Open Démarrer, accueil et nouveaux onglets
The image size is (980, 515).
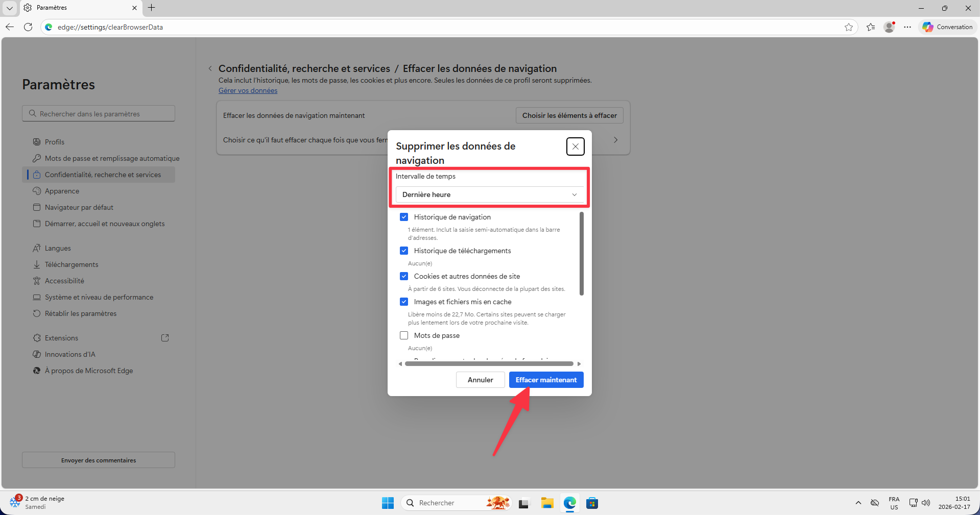click(99, 224)
